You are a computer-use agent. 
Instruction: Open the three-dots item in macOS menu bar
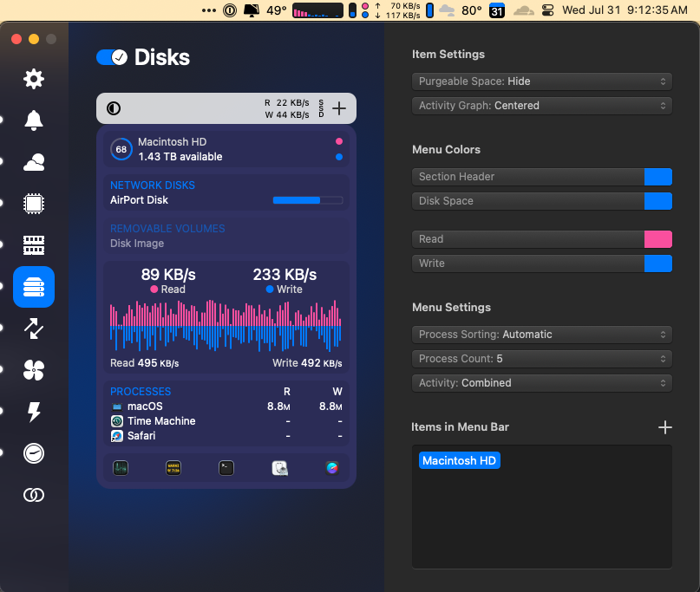coord(209,10)
